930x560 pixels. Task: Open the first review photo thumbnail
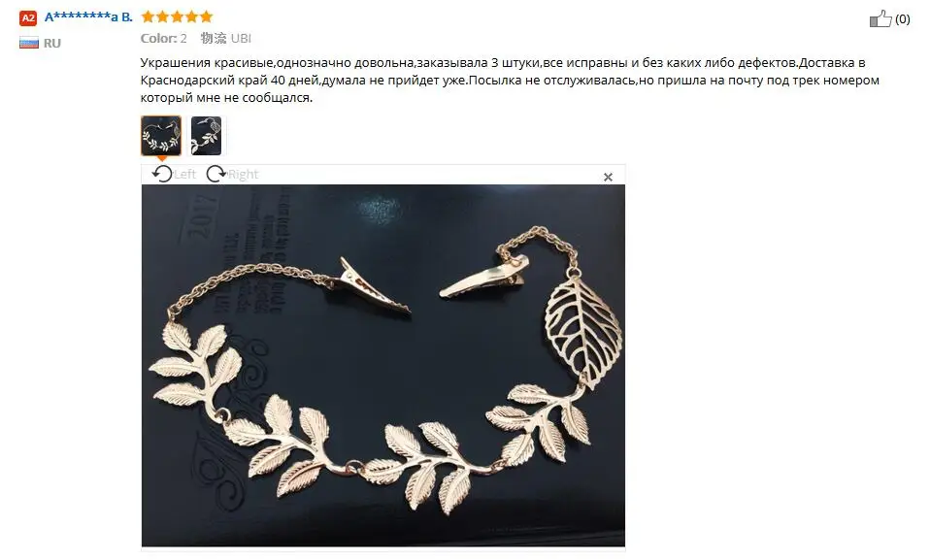click(161, 136)
